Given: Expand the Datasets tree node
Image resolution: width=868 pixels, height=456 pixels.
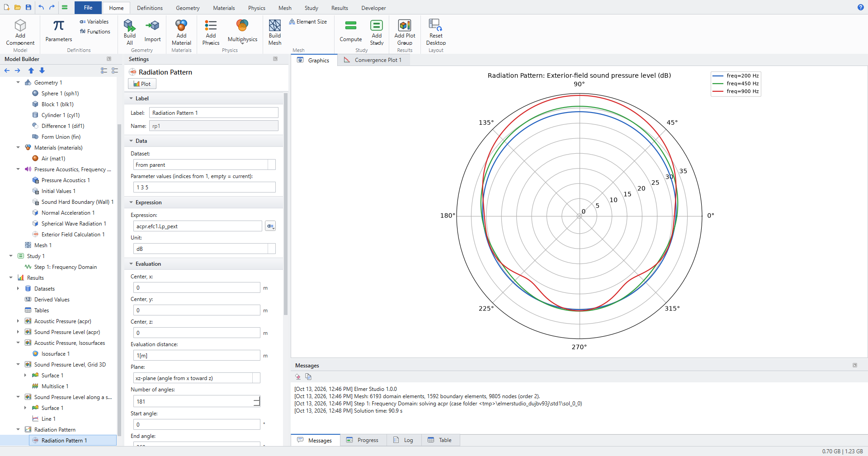Looking at the screenshot, I should click(18, 288).
